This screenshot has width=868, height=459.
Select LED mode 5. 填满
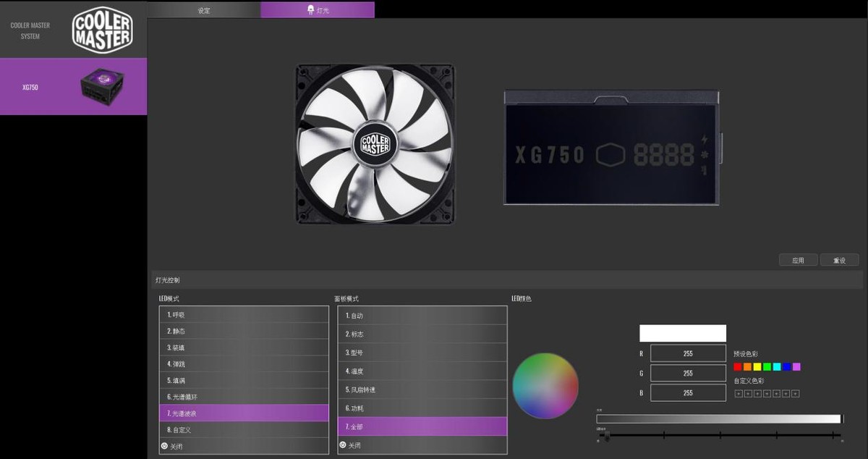[x=244, y=380]
